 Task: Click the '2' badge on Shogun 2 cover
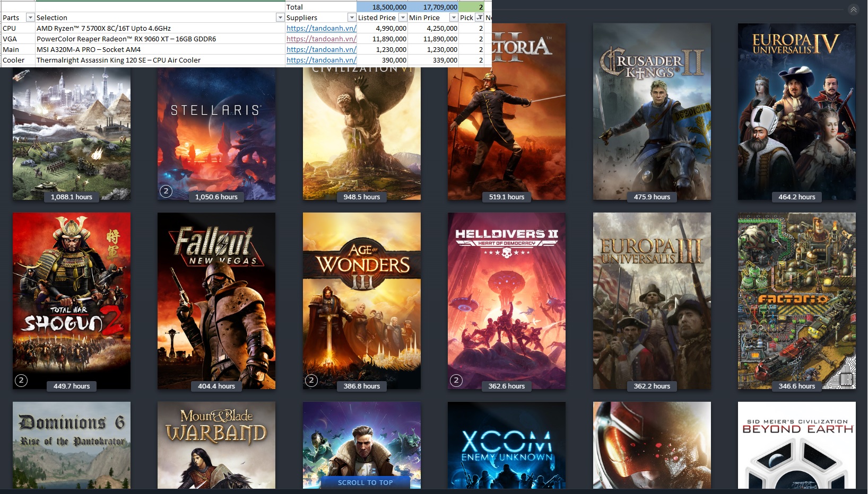point(21,380)
